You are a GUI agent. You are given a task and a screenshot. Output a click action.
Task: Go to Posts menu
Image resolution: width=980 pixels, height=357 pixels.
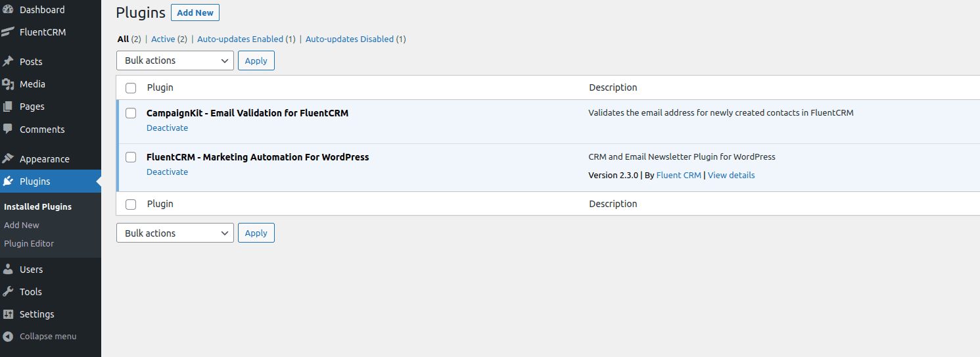[51, 62]
